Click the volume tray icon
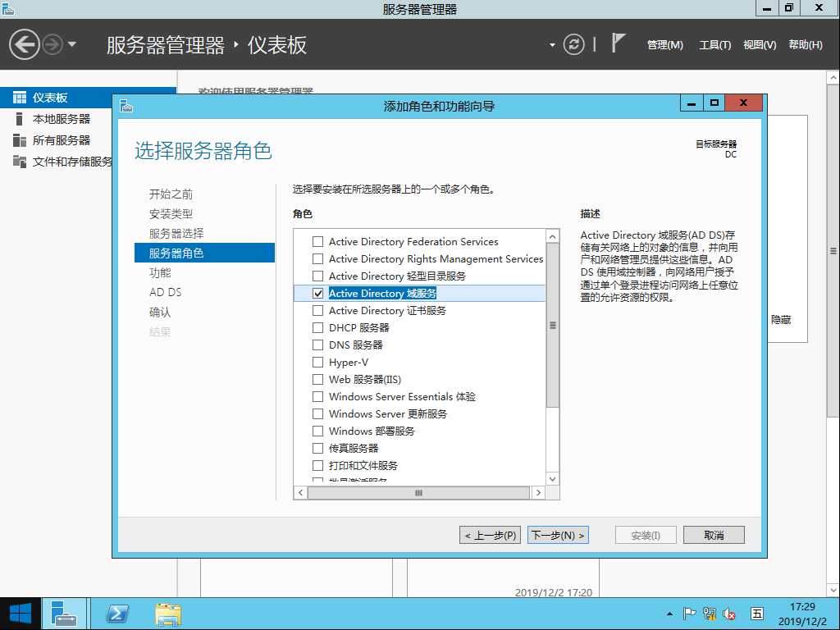 click(x=729, y=614)
